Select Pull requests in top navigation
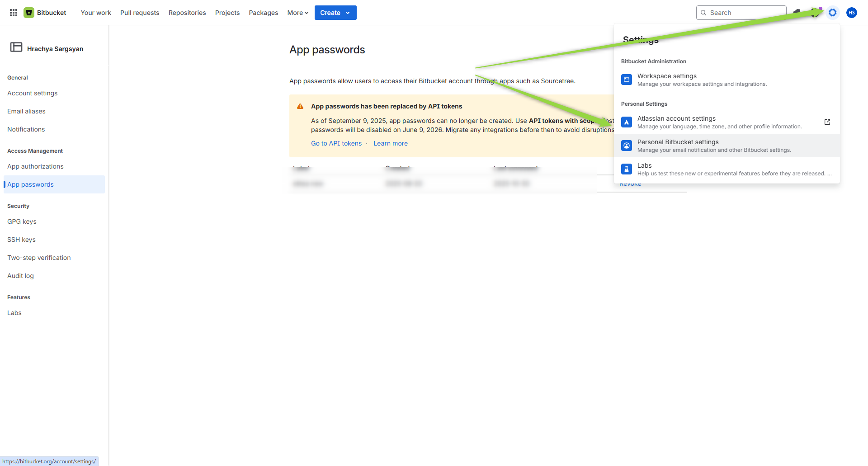The width and height of the screenshot is (868, 466). coord(140,13)
